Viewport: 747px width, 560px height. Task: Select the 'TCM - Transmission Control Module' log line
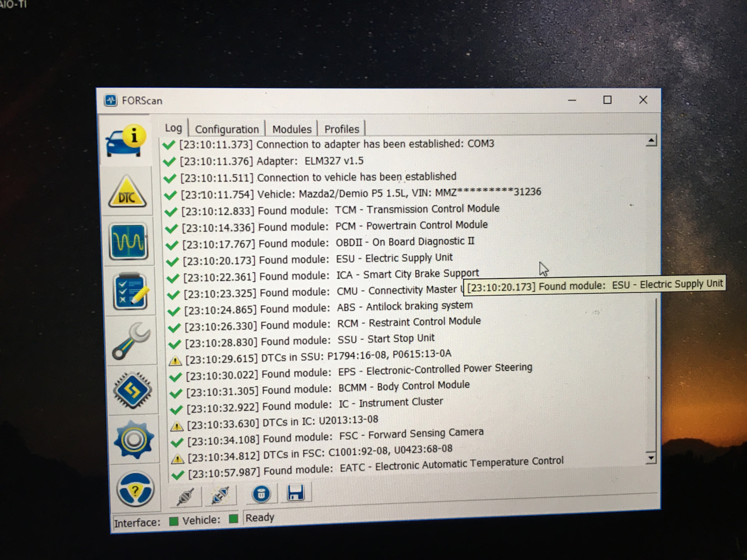(x=332, y=210)
